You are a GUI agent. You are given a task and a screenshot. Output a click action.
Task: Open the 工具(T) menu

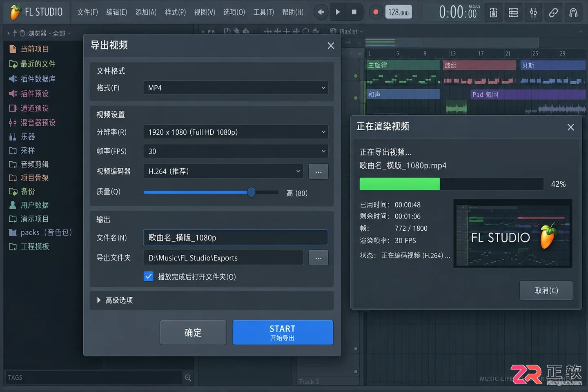[263, 12]
